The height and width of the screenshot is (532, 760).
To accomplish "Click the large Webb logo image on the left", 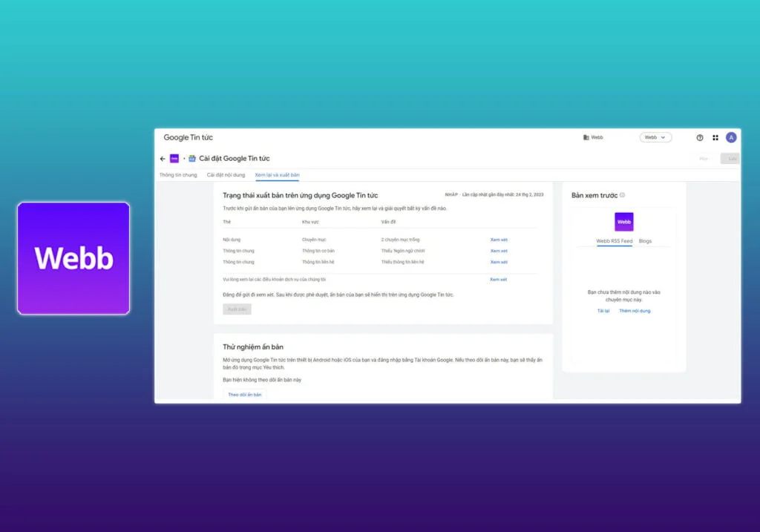I will 73,258.
